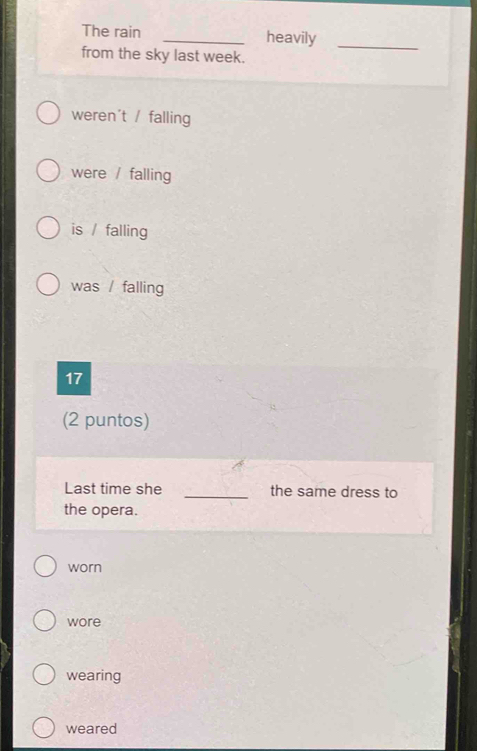
Task: Select the radio circle beside "weren't / falling"
Action: 48,114
